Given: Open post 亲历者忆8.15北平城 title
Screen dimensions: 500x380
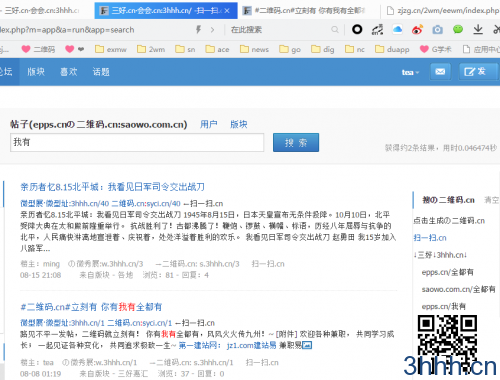Looking at the screenshot, I should pos(113,187).
